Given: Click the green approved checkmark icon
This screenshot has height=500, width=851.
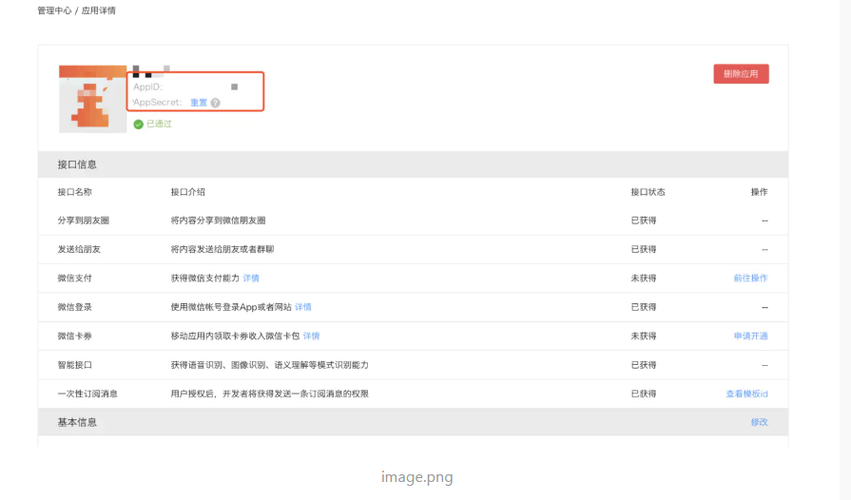Looking at the screenshot, I should pyautogui.click(x=138, y=124).
